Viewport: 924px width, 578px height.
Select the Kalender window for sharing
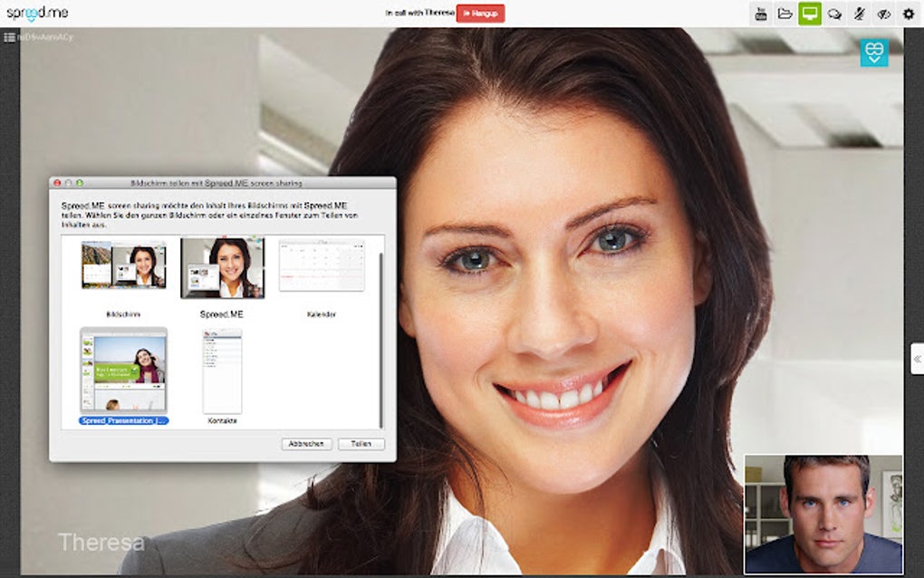pos(322,265)
